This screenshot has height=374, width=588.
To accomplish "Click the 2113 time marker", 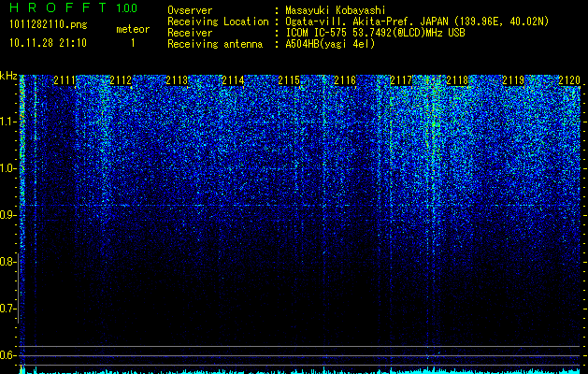I will click(x=177, y=80).
